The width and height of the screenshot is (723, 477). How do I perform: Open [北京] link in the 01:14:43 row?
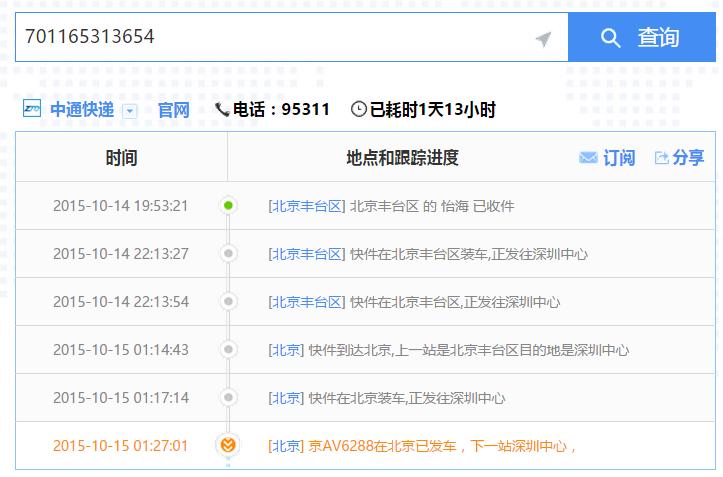(286, 350)
